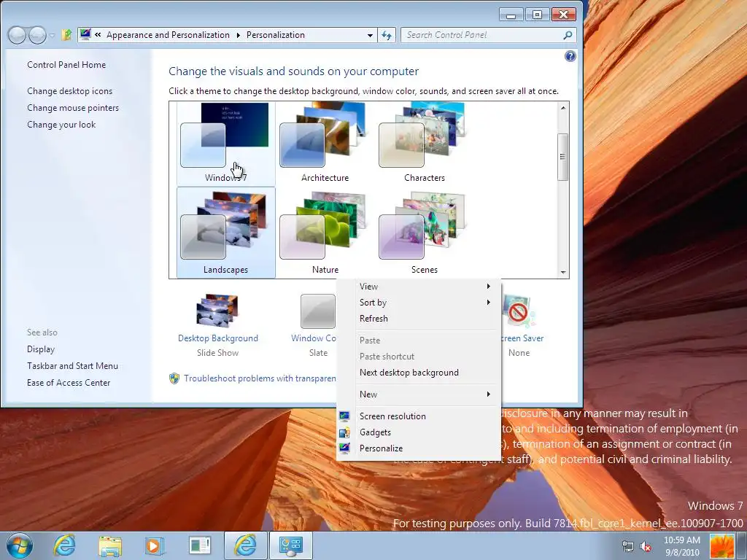
Task: Click the theme list scrollbar thumb
Action: click(563, 157)
